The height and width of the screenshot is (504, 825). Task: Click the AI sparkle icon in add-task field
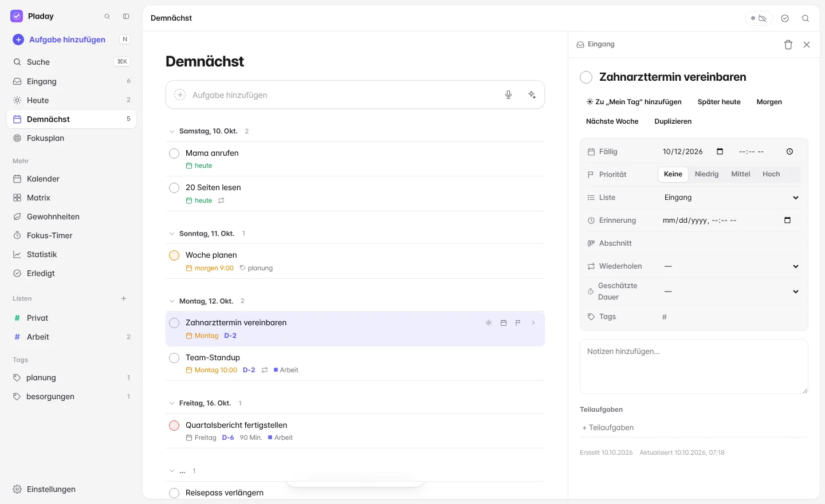point(532,95)
